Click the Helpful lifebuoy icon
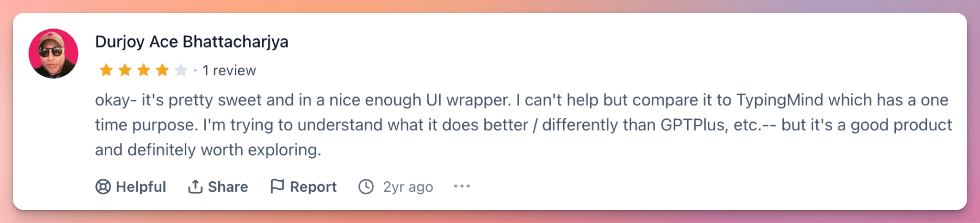Image resolution: width=980 pixels, height=223 pixels. click(103, 187)
